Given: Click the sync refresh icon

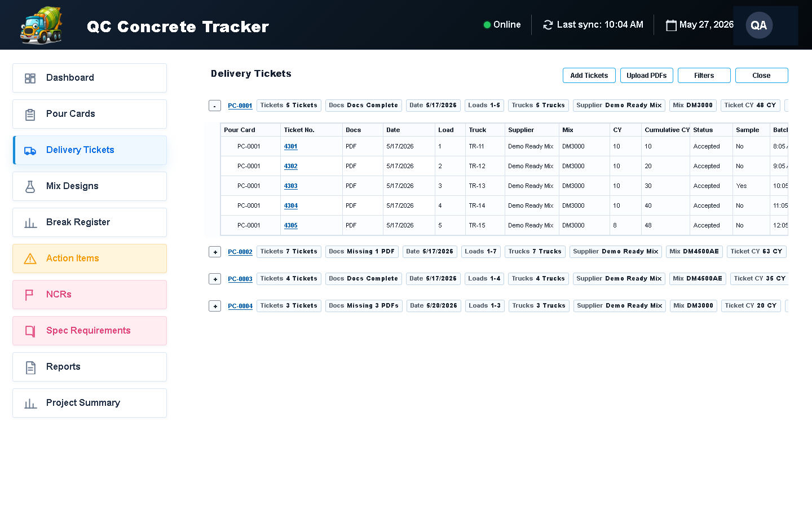Looking at the screenshot, I should point(548,25).
